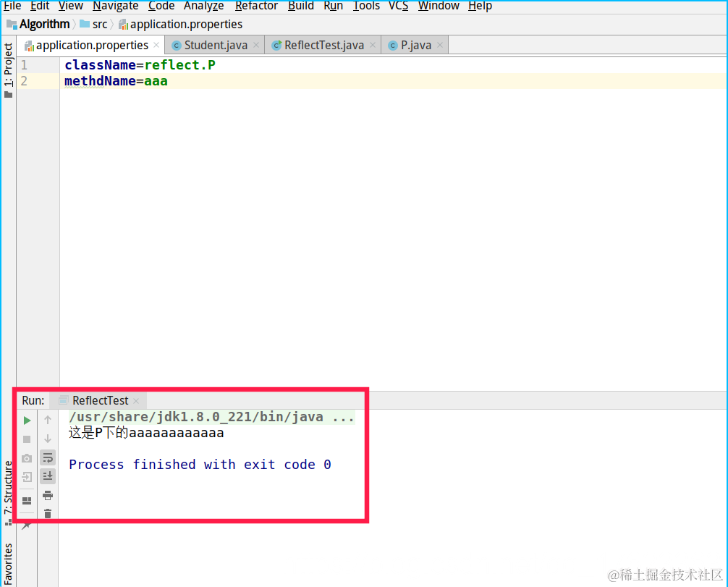
Task: Click the src folder breadcrumb
Action: tap(94, 24)
